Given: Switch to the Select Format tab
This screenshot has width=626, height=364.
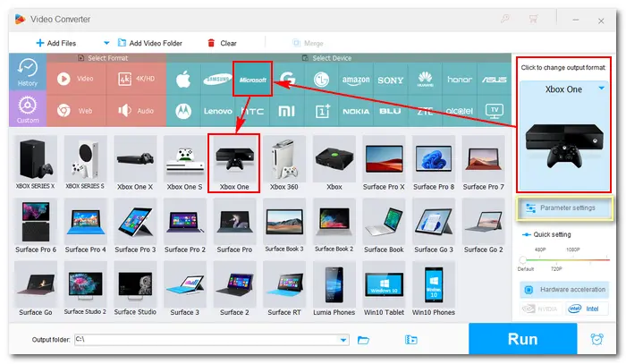Looking at the screenshot, I should click(x=103, y=58).
